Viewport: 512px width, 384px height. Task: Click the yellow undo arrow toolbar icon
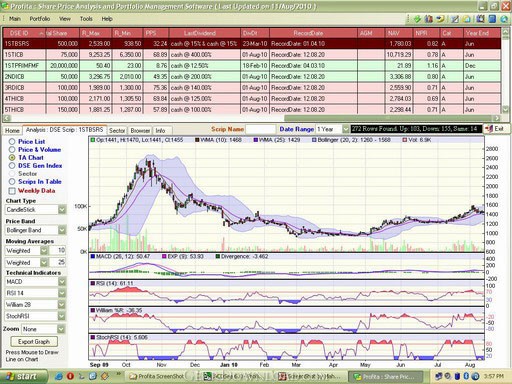point(440,19)
